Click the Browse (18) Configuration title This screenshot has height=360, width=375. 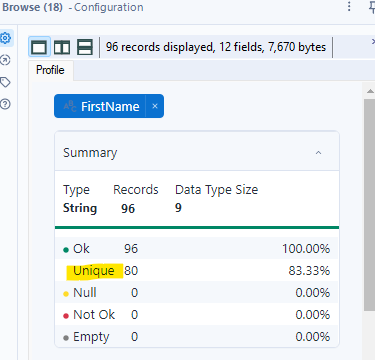tap(73, 7)
